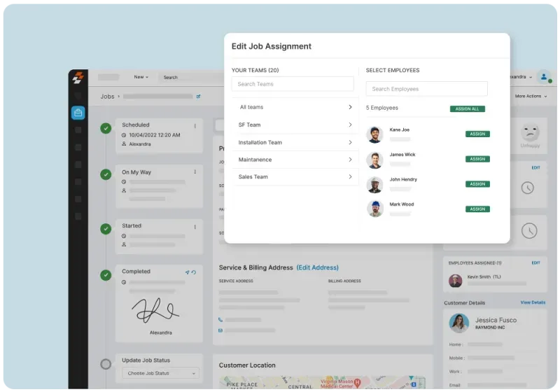
Task: Click the signature image on Completed card
Action: (155, 310)
